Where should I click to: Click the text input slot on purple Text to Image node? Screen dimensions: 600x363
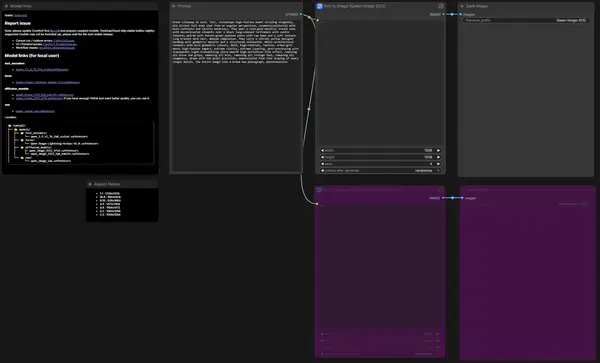point(317,204)
